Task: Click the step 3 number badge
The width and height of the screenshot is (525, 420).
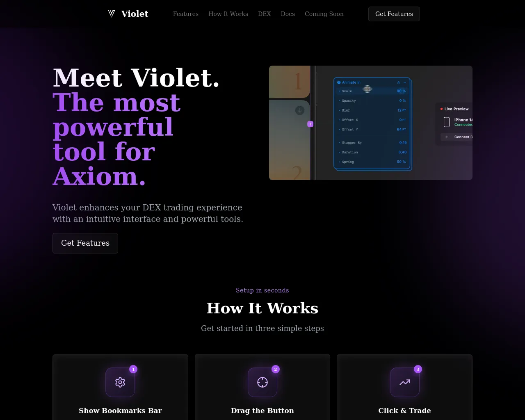Action: [x=418, y=369]
